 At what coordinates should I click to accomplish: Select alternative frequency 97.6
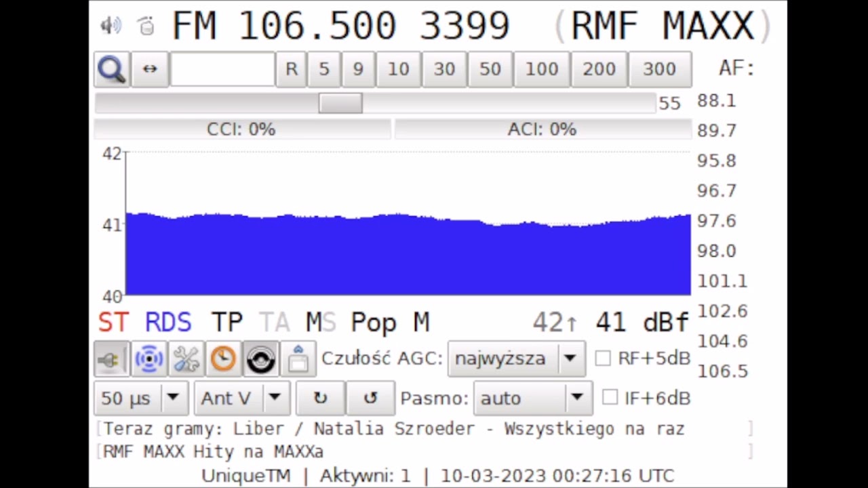(x=716, y=221)
